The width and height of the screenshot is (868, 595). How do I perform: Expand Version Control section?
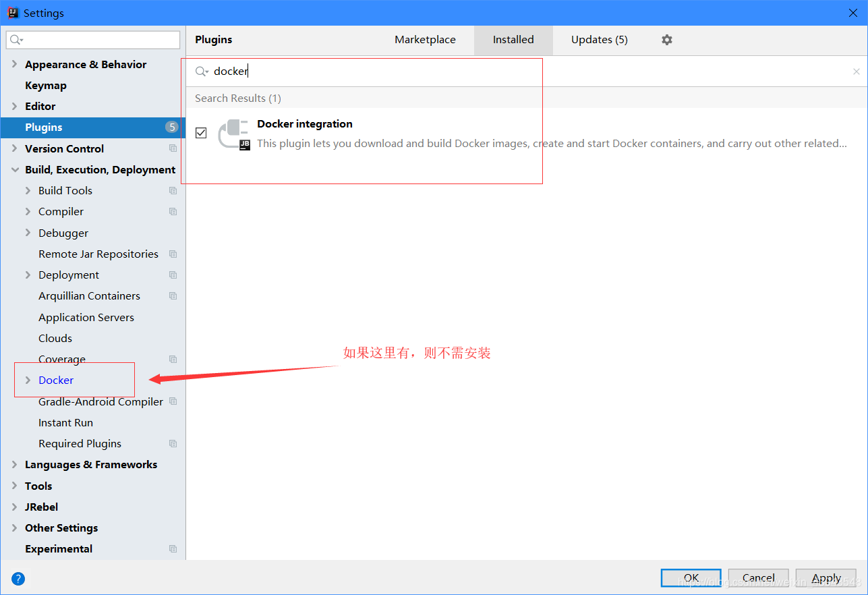pos(15,148)
